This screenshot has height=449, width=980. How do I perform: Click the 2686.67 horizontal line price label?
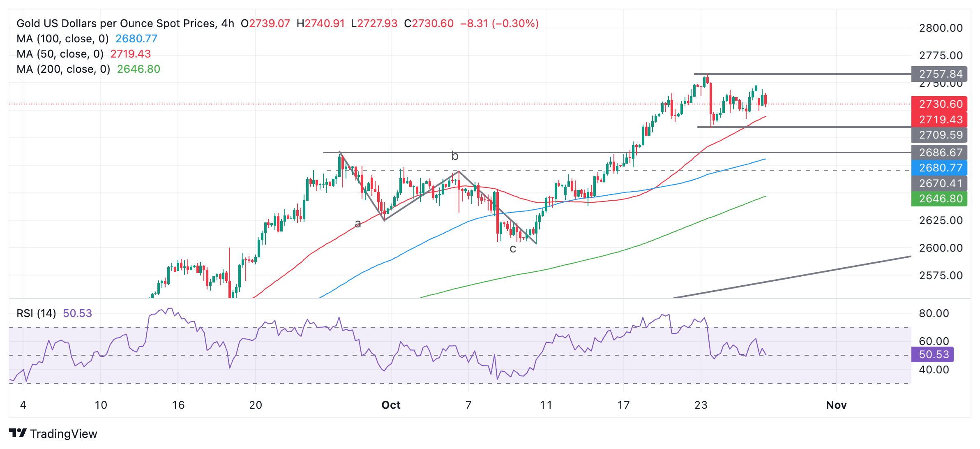click(x=940, y=153)
